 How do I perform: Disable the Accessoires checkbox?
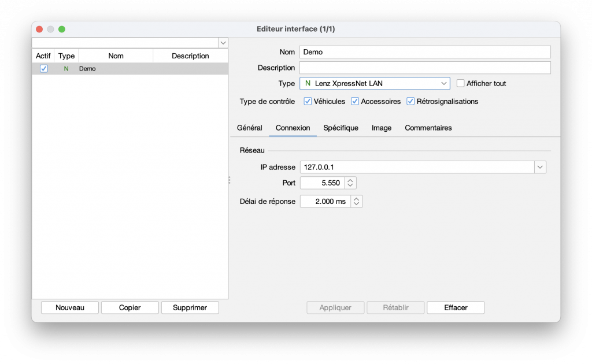(356, 102)
